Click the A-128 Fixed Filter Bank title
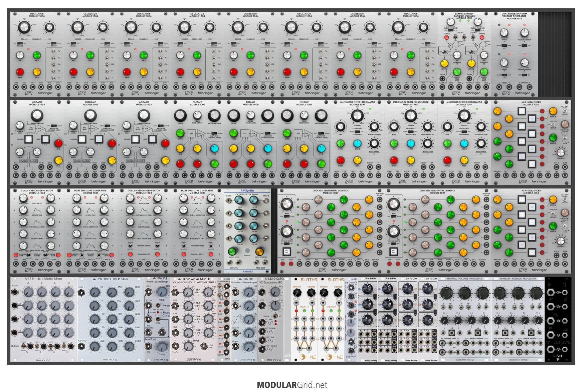The width and height of the screenshot is (585, 392). click(111, 279)
